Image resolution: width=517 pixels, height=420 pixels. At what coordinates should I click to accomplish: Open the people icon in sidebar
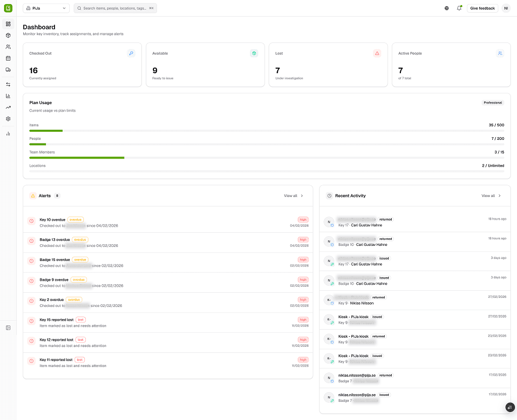(x=8, y=47)
